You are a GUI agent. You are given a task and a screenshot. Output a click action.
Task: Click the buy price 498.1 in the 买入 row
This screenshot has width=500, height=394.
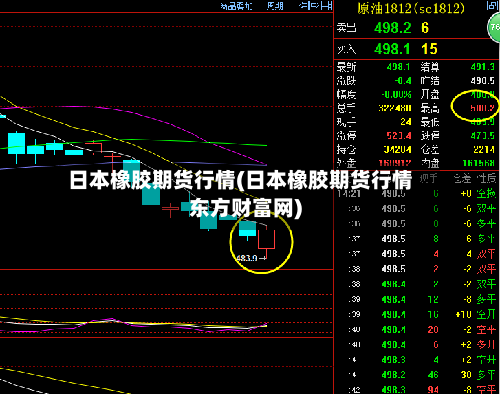(x=392, y=49)
